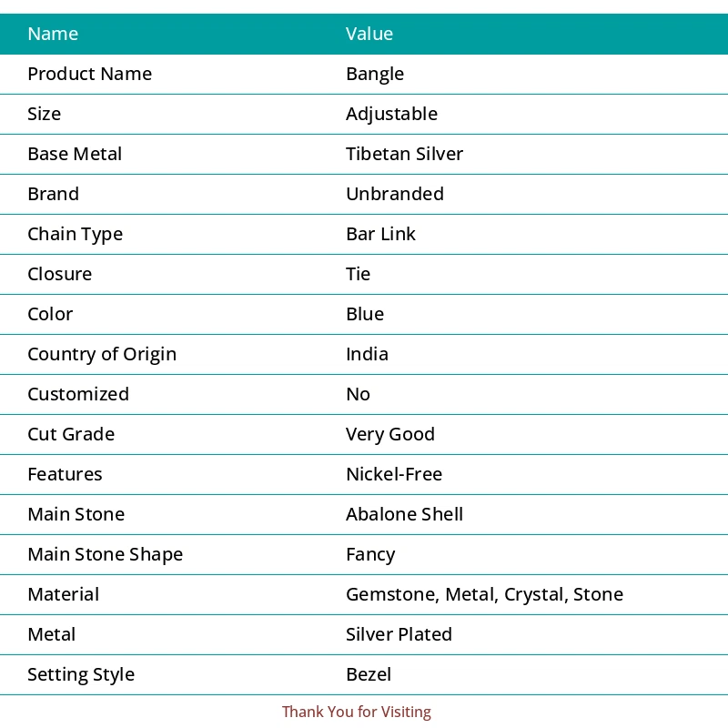Image resolution: width=728 pixels, height=728 pixels.
Task: Click the 'Nickel-Free' features value
Action: pos(394,475)
